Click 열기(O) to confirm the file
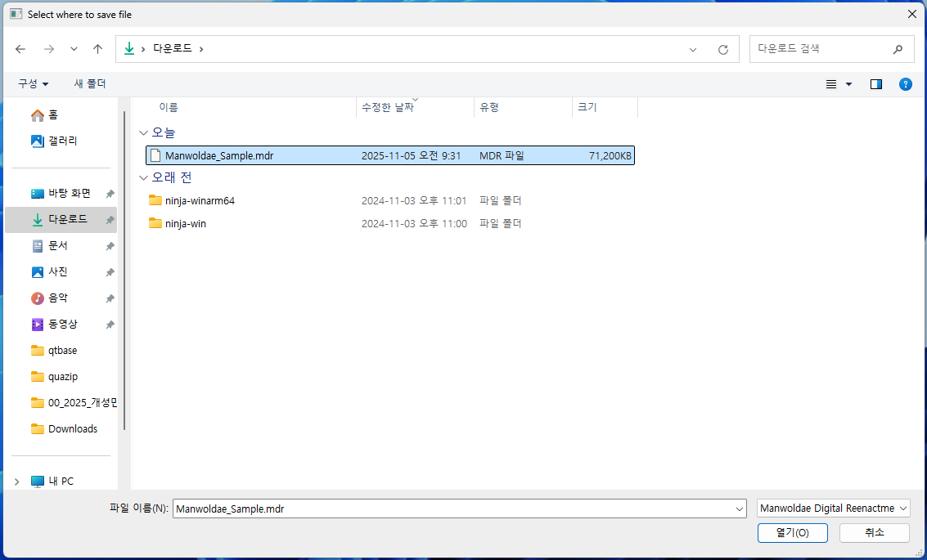This screenshot has height=560, width=927. 791,532
